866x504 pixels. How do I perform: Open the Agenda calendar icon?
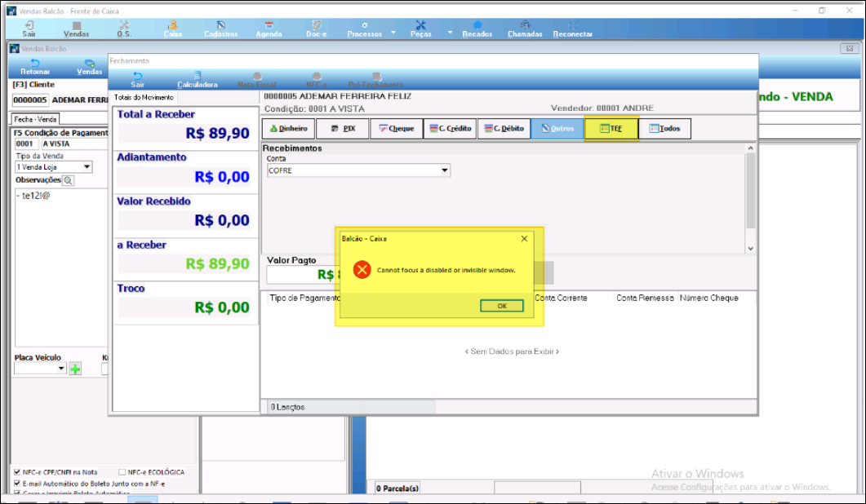(x=269, y=29)
